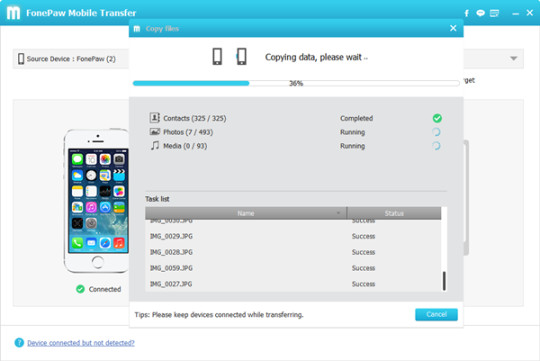The image size is (540, 361).
Task: Expand the target device dropdown arrow
Action: [513, 59]
